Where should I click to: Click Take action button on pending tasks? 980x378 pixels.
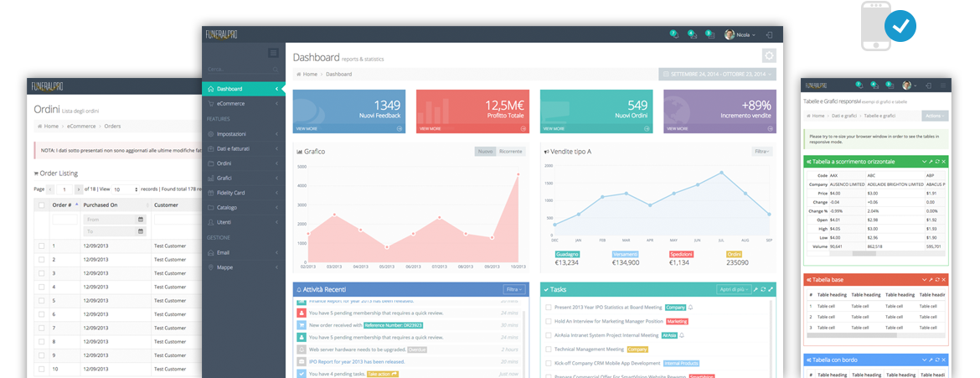[382, 374]
